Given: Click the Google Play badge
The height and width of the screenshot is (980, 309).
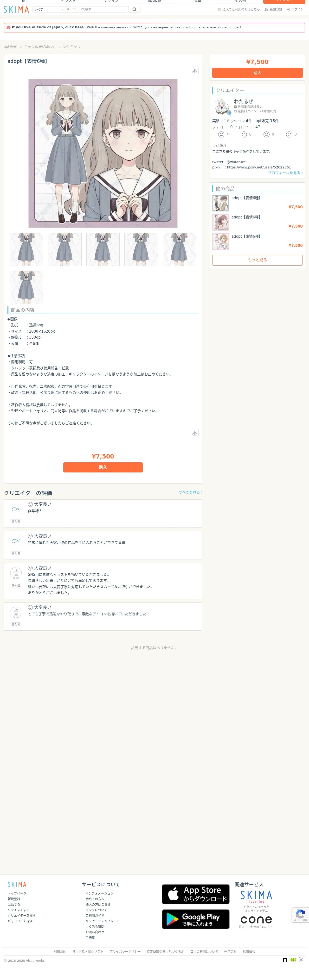Looking at the screenshot, I should coord(195,919).
